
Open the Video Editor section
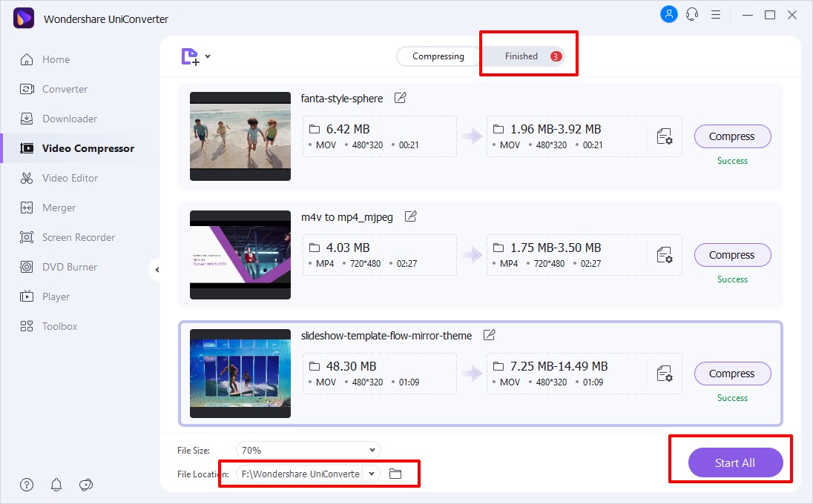coord(70,178)
